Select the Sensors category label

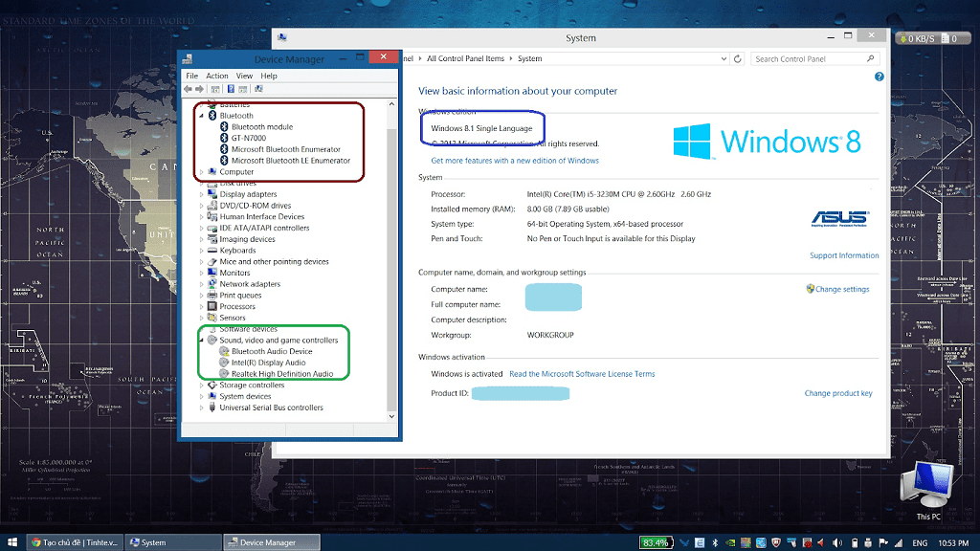[x=232, y=318]
